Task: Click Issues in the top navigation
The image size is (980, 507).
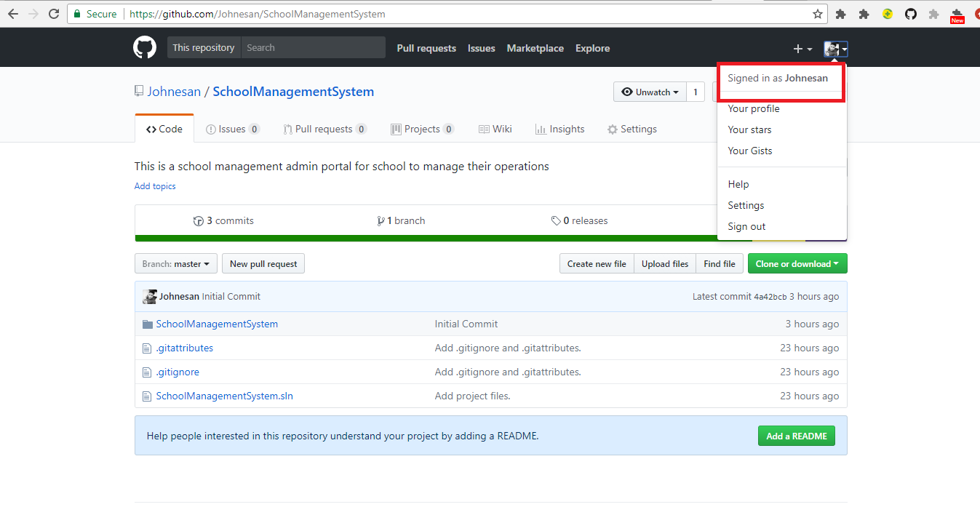Action: pos(482,48)
